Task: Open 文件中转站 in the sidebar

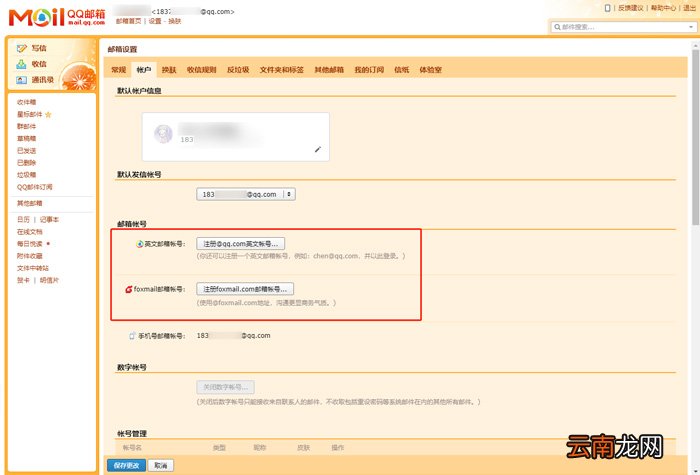Action: click(x=33, y=268)
